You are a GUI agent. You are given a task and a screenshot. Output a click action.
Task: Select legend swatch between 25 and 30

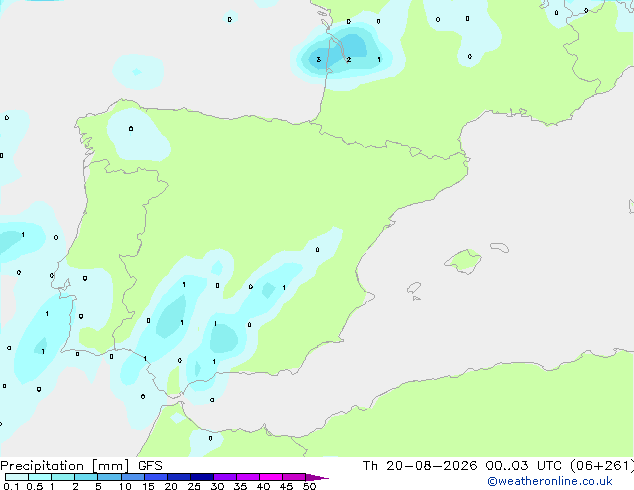[x=202, y=477]
